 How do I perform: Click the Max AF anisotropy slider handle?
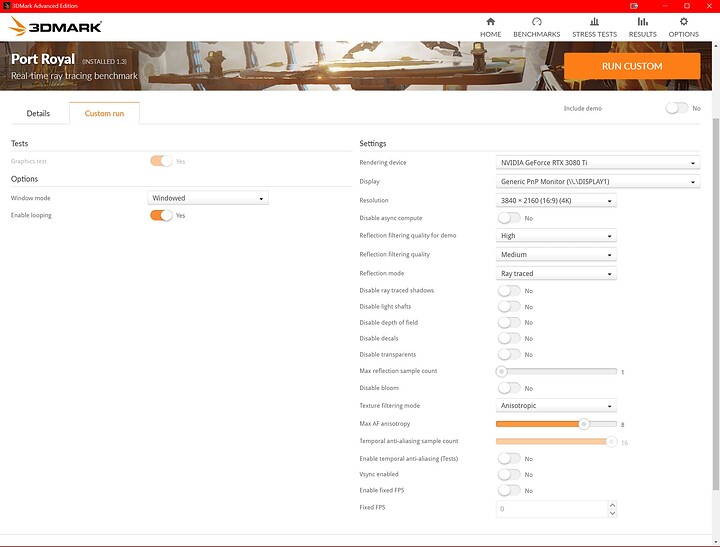[584, 424]
